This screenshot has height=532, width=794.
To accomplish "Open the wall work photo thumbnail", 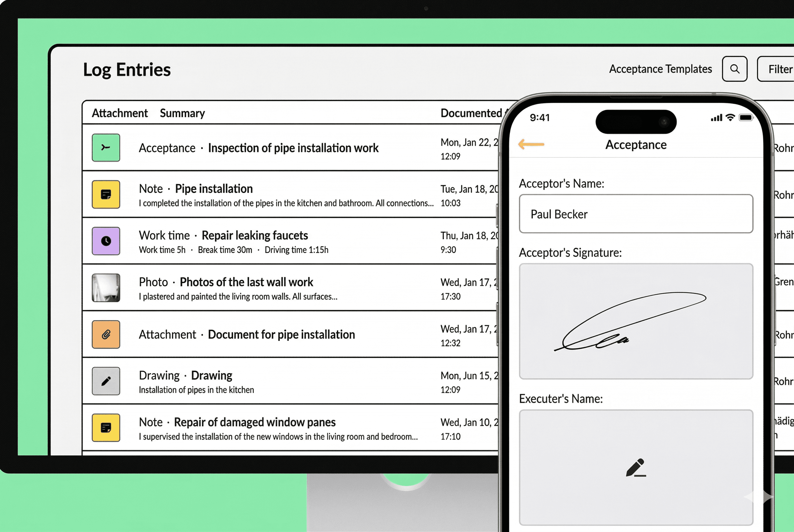I will point(106,288).
